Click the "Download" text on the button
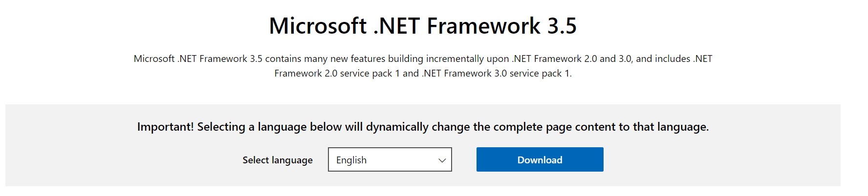868x196 pixels. [x=540, y=160]
